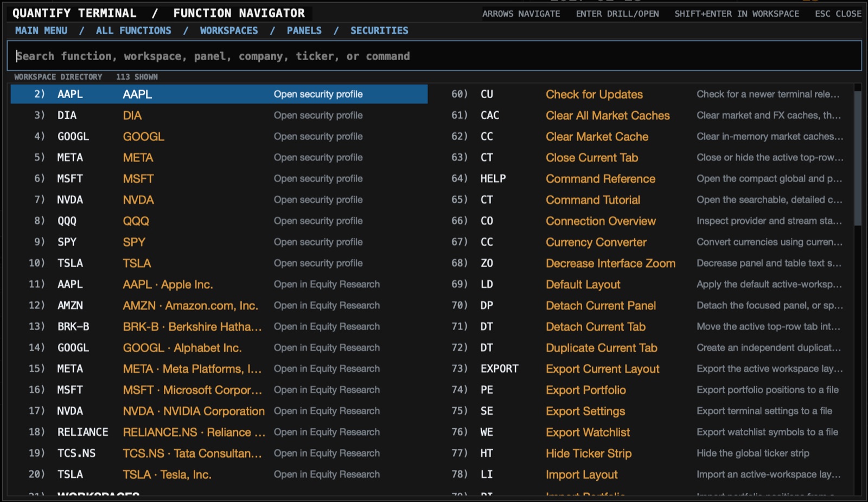Select the highlighted AAPL security profile row

(x=219, y=94)
